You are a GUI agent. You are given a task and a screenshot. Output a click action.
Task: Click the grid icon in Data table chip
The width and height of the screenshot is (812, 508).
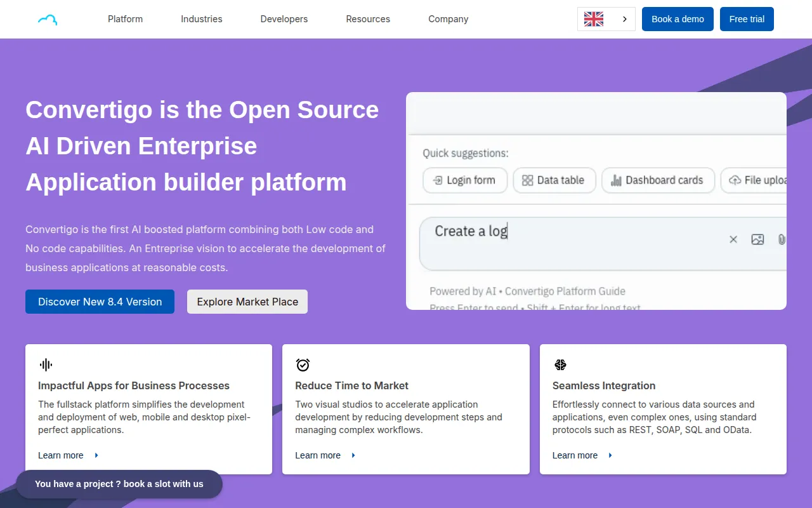(x=528, y=180)
